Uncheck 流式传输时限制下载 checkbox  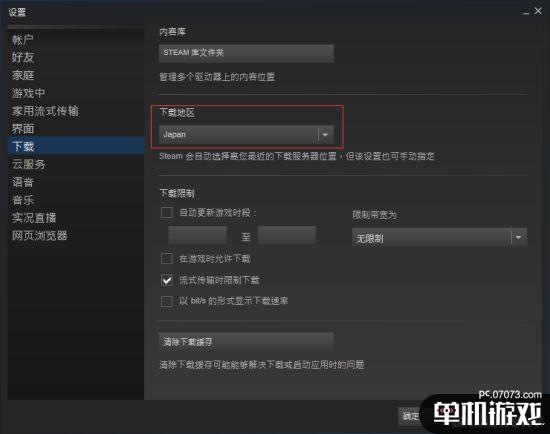tap(167, 280)
